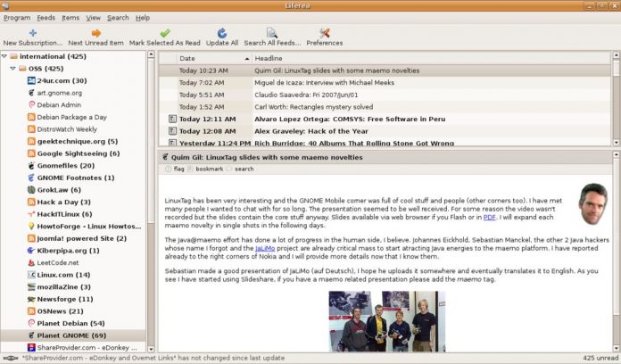Click the Mark Selected As Read checkmark
621x364 pixels.
pyautogui.click(x=165, y=33)
